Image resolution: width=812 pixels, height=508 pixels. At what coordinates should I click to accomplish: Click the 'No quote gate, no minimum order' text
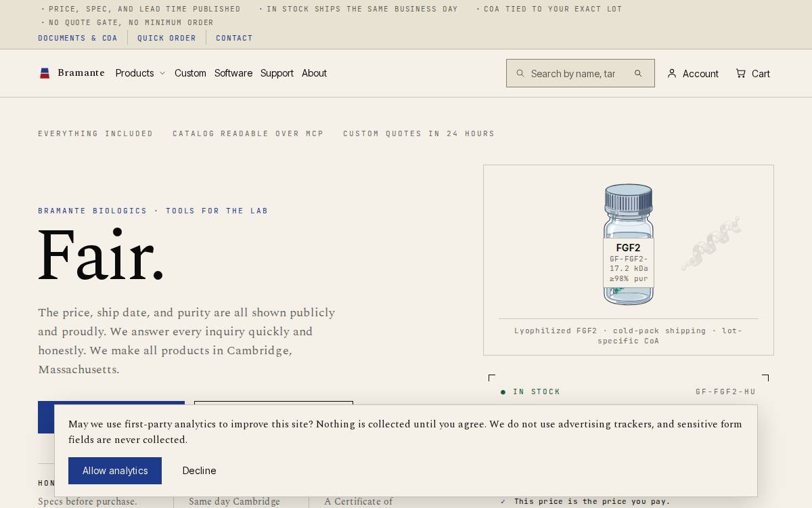pos(131,22)
